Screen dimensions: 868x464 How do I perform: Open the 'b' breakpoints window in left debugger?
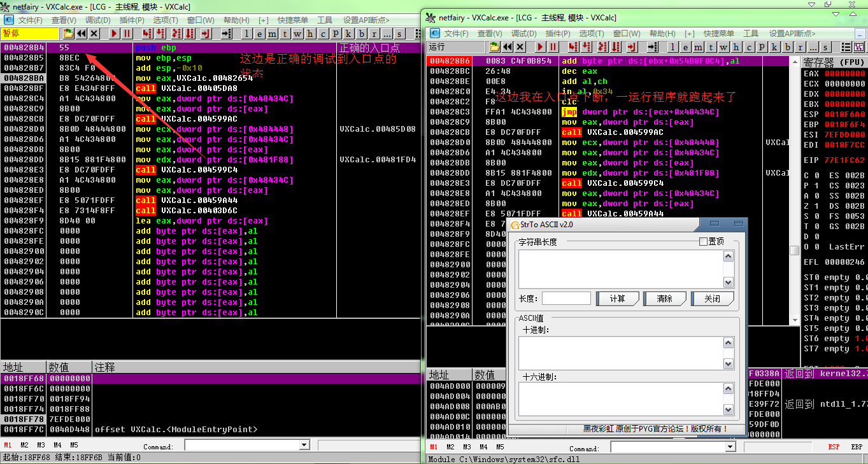362,34
